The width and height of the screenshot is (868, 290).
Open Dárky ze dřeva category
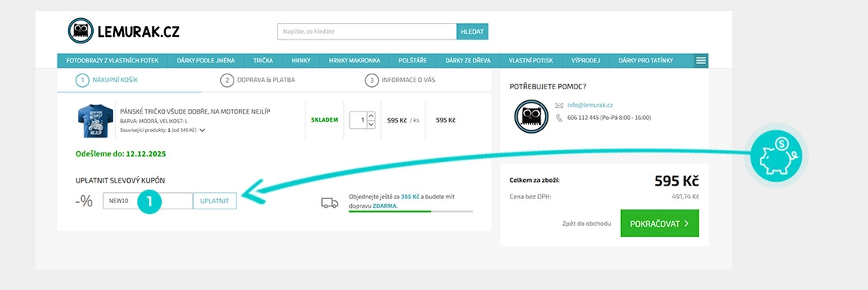pos(467,60)
